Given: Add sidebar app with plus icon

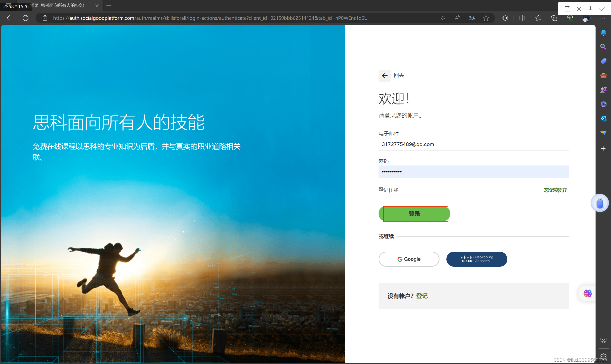Looking at the screenshot, I should (603, 149).
